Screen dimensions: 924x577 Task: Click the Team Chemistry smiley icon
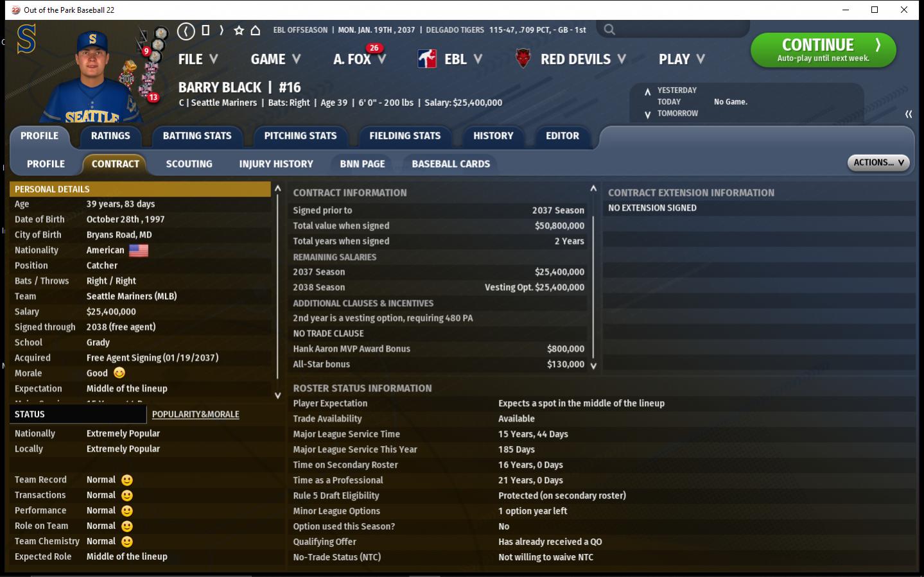coord(127,542)
